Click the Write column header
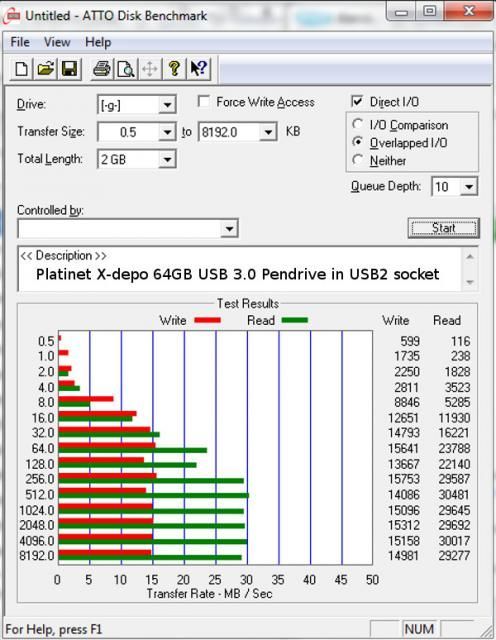 click(x=395, y=320)
